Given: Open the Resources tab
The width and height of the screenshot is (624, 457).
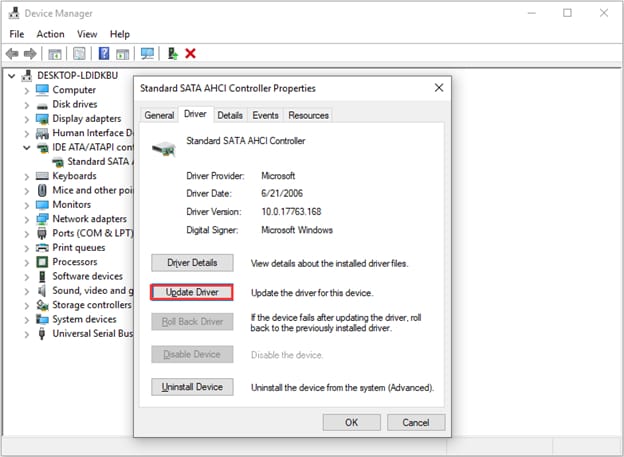Looking at the screenshot, I should (x=308, y=115).
